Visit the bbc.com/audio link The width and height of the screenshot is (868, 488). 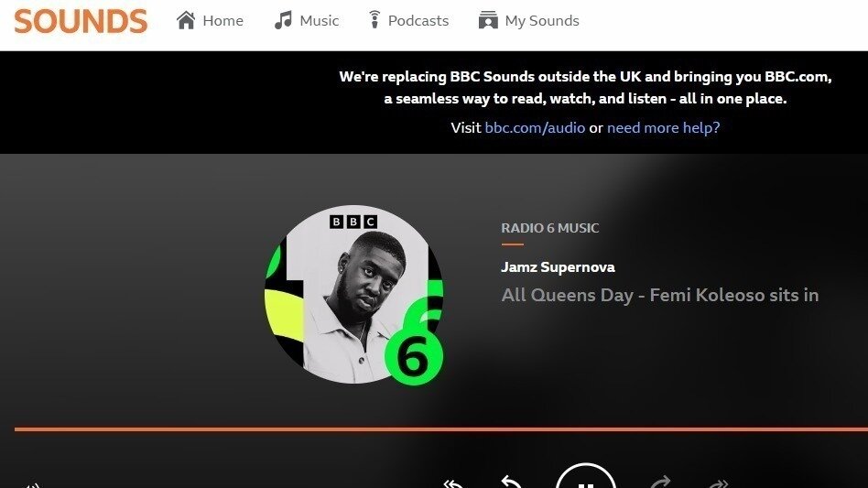pos(535,128)
